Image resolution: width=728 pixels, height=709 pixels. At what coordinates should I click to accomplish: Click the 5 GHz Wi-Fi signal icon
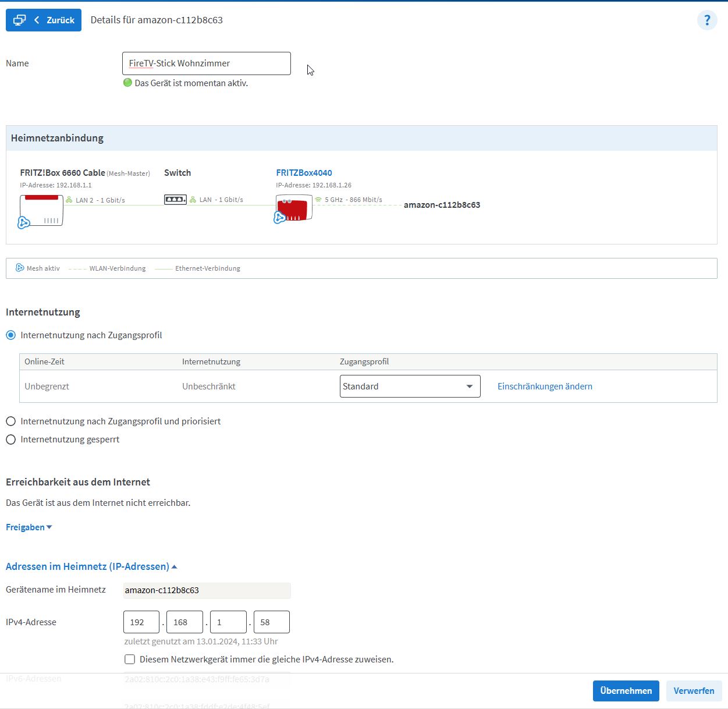point(318,200)
